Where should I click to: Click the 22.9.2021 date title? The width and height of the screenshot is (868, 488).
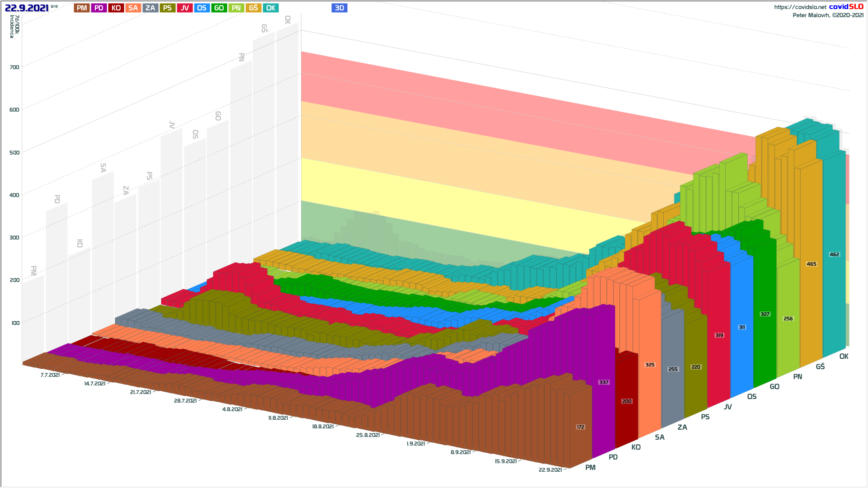[x=27, y=8]
